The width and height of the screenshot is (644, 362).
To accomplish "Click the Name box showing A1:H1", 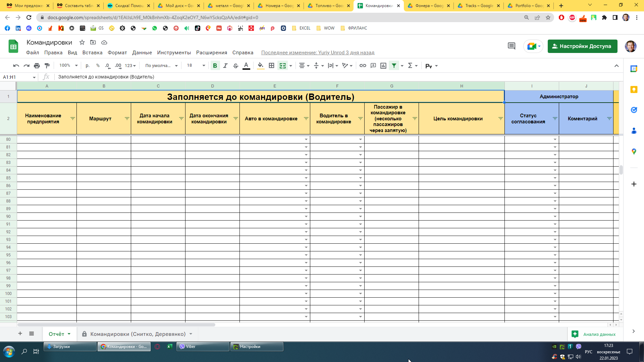I will [19, 77].
